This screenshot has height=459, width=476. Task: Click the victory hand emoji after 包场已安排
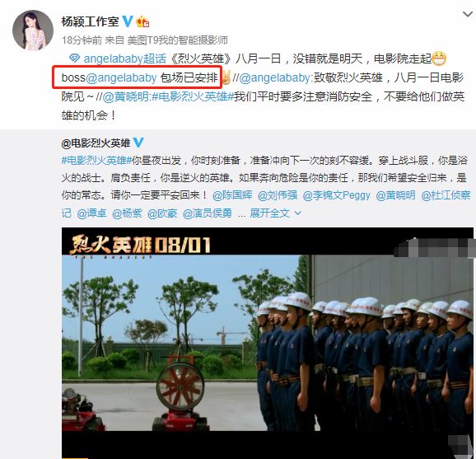pyautogui.click(x=226, y=77)
